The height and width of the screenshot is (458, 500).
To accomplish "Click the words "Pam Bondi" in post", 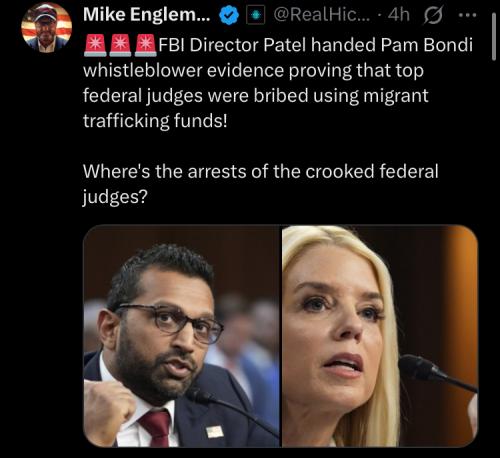I will point(426,45).
